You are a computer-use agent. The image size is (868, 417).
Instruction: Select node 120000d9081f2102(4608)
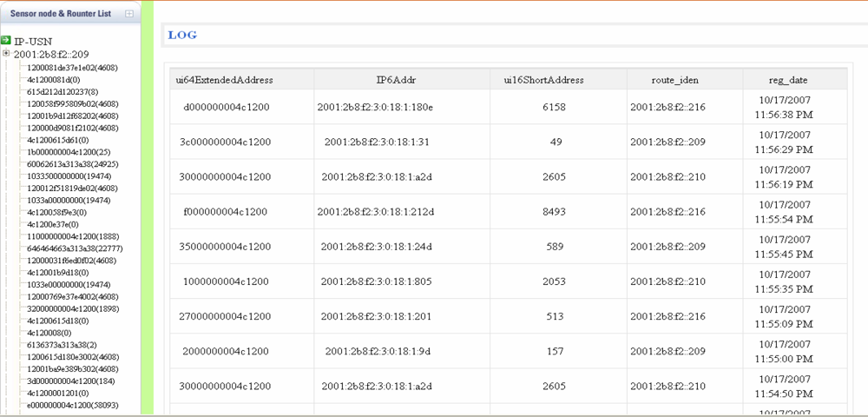click(x=72, y=128)
